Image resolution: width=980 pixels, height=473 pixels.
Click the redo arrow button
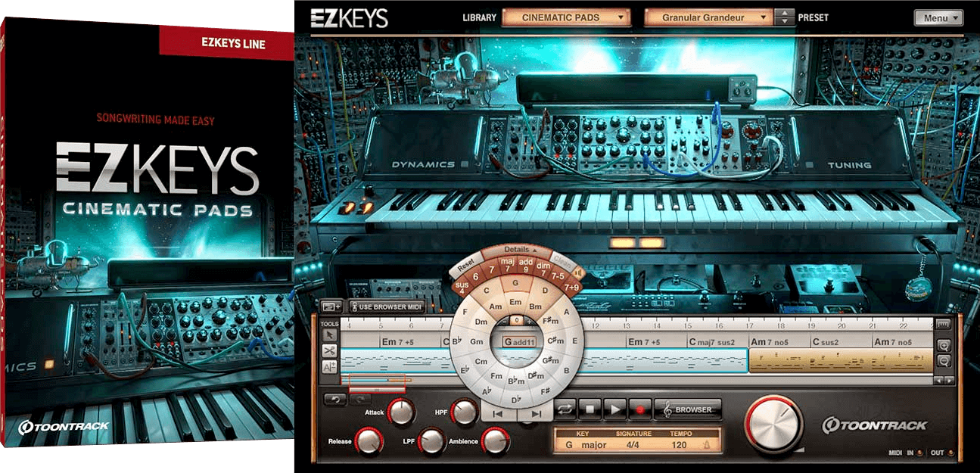[x=361, y=398]
